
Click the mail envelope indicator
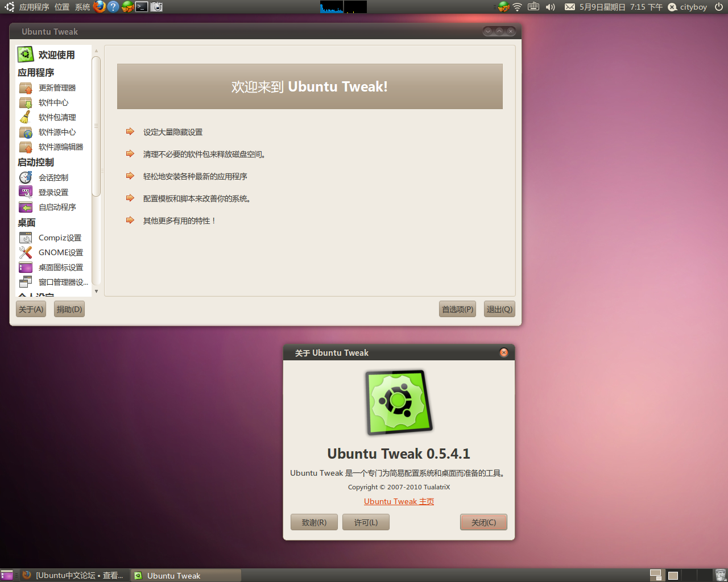point(569,7)
